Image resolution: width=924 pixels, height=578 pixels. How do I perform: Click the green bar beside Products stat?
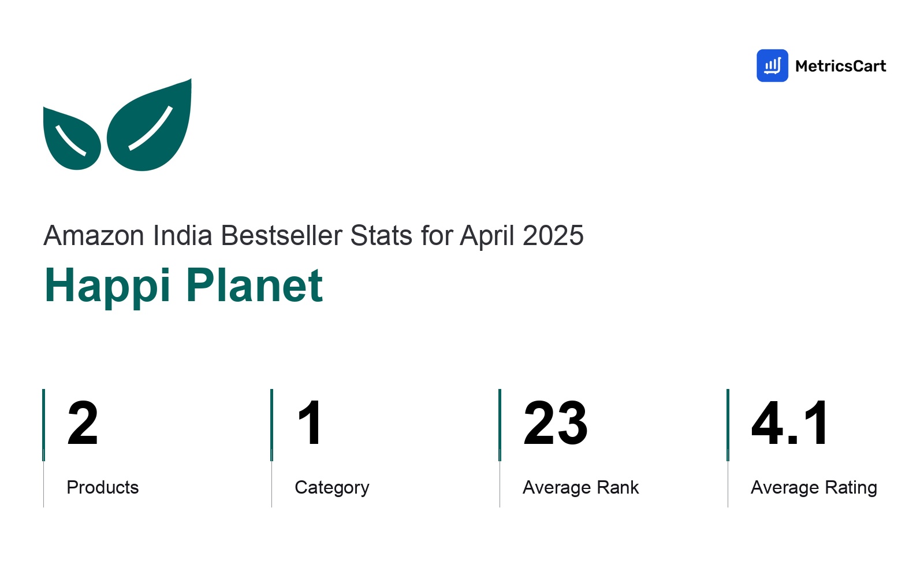coord(43,425)
